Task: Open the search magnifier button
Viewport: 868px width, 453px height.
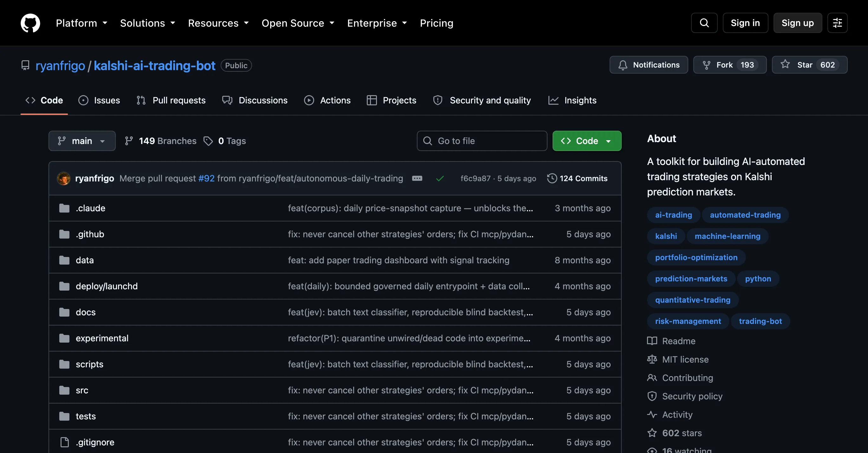Action: tap(704, 23)
